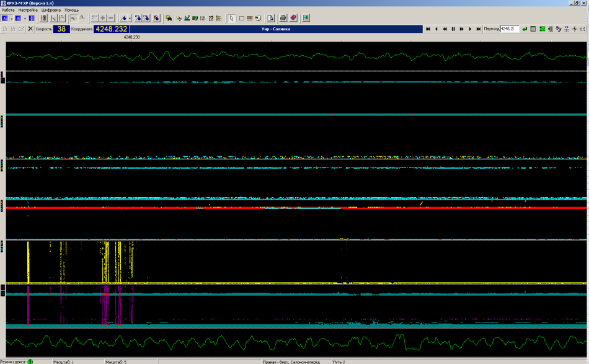Click the binoculars search icon in toolbar
Viewport: 589px width, 364px height.
point(168,18)
